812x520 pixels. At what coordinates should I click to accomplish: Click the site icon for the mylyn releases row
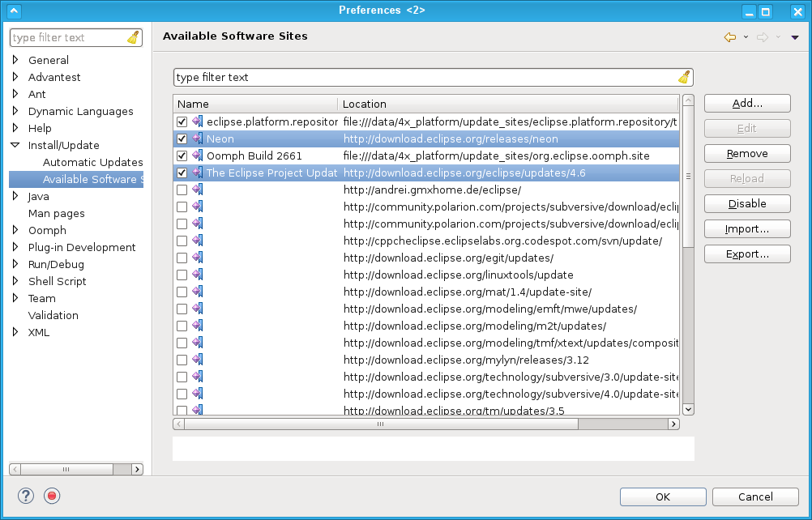(197, 359)
